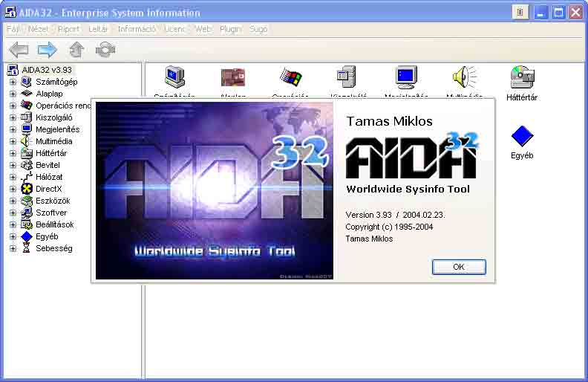Screen dimensions: 588x382
Task: Click Háttértár drive icon in tree
Action: [26, 153]
